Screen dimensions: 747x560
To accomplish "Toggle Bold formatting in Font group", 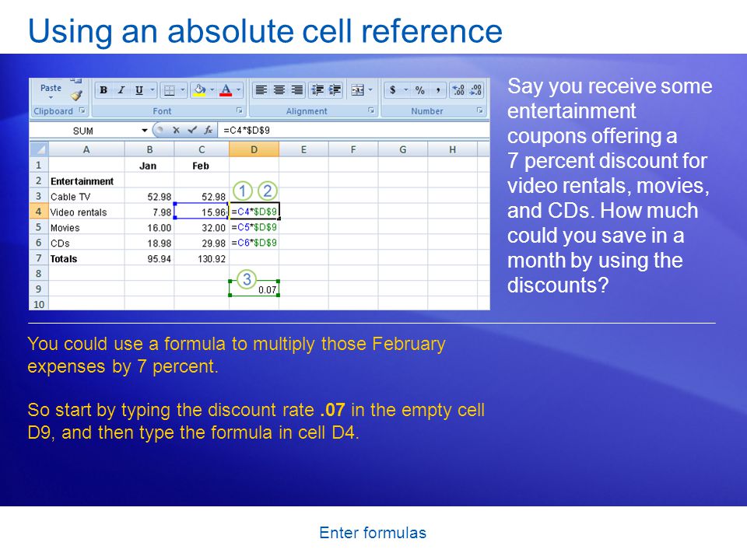I will coord(103,90).
